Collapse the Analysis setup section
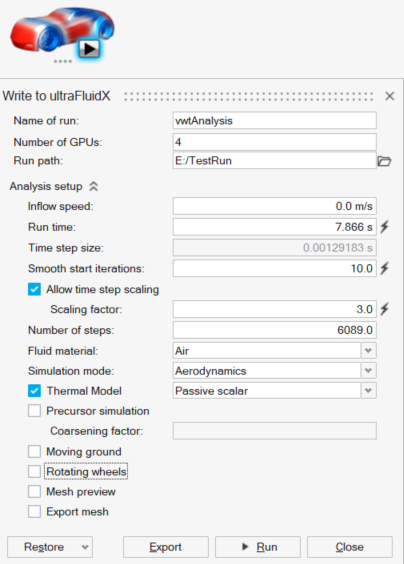The height and width of the screenshot is (564, 404). 94,186
